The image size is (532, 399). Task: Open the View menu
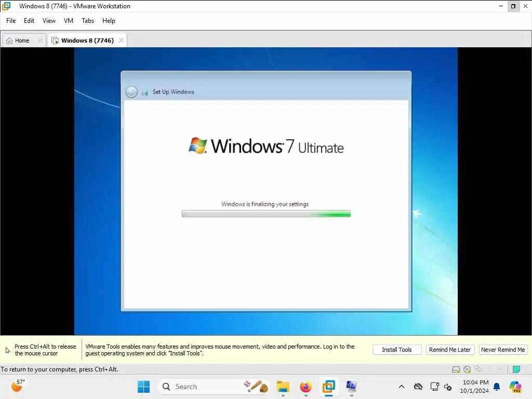49,21
